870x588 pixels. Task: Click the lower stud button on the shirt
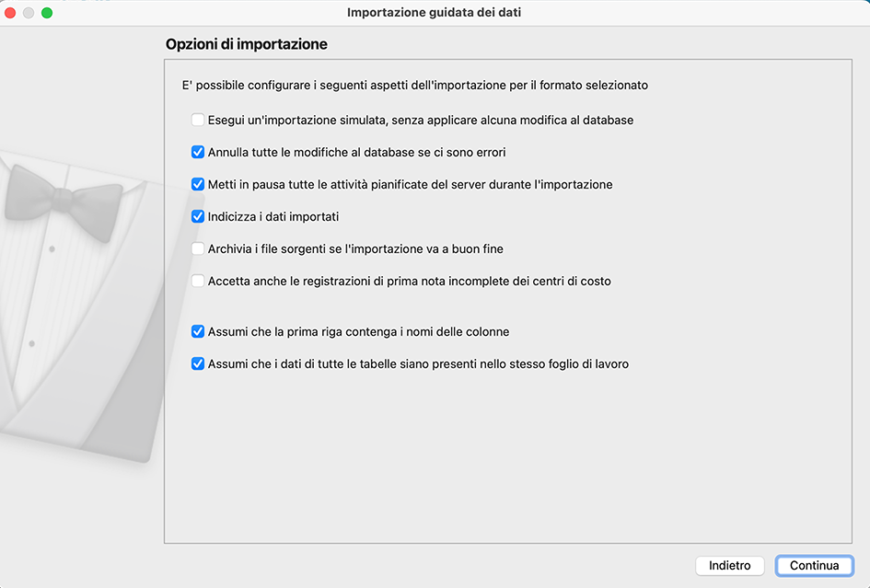pos(31,343)
